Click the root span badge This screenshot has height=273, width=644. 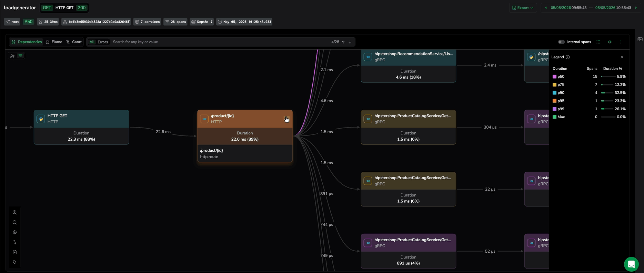(12, 22)
